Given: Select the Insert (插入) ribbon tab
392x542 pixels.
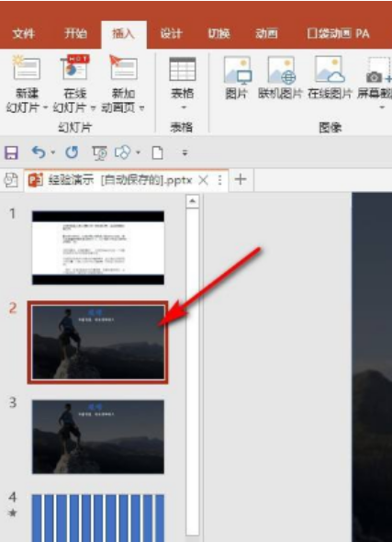Looking at the screenshot, I should coord(123,34).
